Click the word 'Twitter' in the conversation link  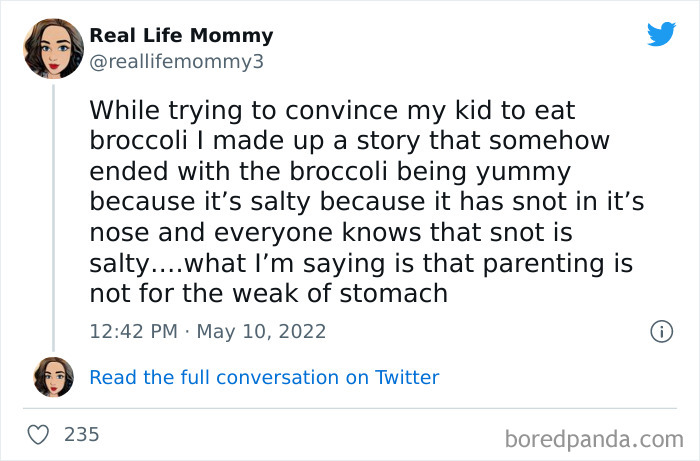[x=407, y=377]
